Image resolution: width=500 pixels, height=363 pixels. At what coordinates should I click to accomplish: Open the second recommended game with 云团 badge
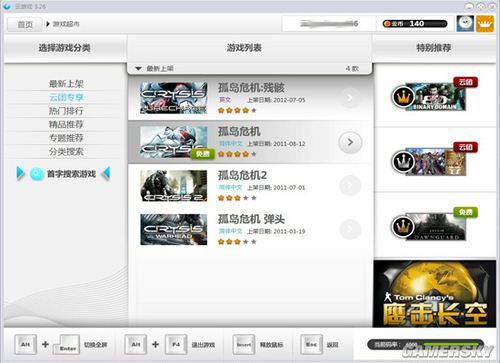pyautogui.click(x=435, y=162)
